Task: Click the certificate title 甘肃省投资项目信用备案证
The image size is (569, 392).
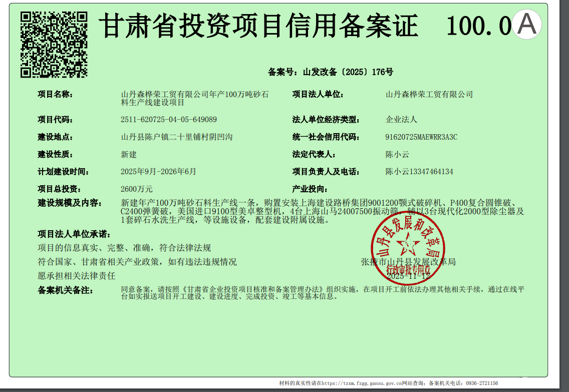Action: 260,26
